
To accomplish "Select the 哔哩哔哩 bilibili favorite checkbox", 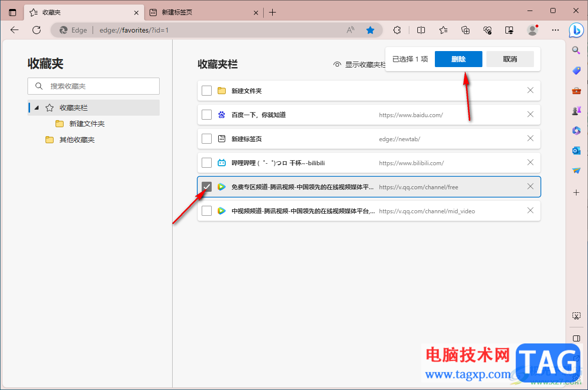I will click(207, 163).
